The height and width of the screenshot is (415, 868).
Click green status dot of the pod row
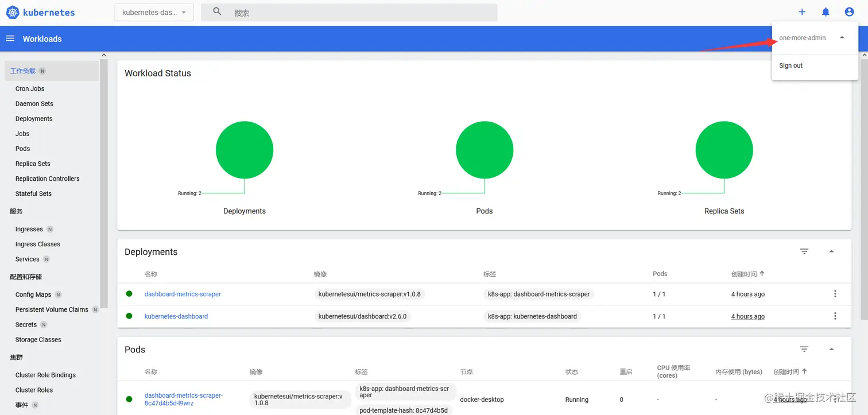click(129, 399)
